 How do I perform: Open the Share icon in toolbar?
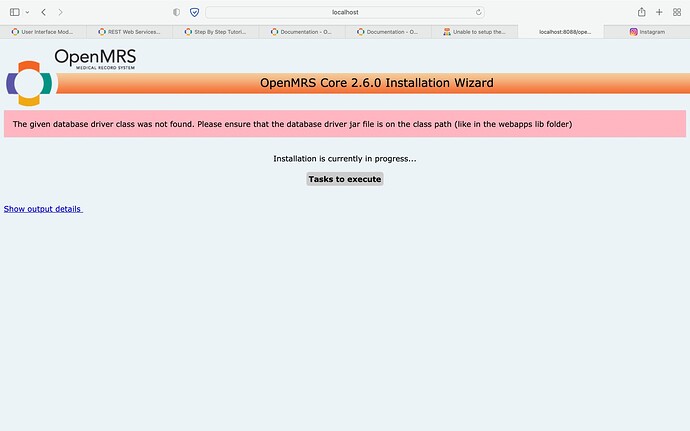click(642, 12)
